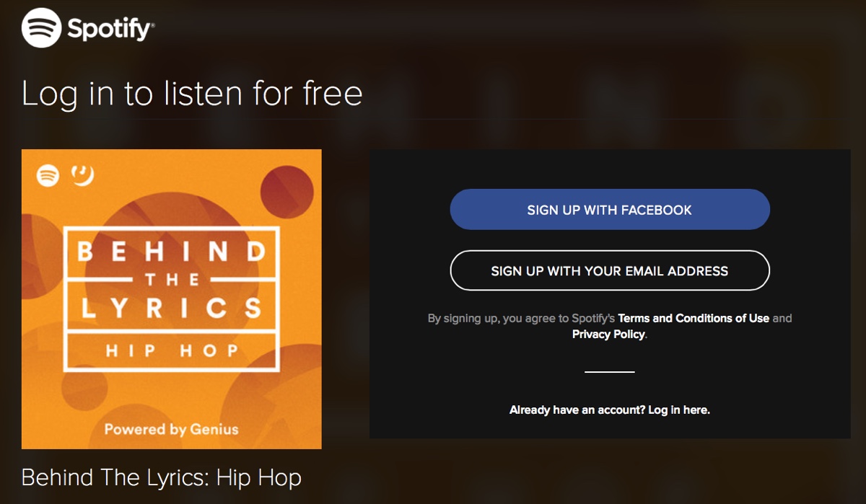The height and width of the screenshot is (504, 866).
Task: Click the 'THE' word on album artwork
Action: [x=172, y=280]
